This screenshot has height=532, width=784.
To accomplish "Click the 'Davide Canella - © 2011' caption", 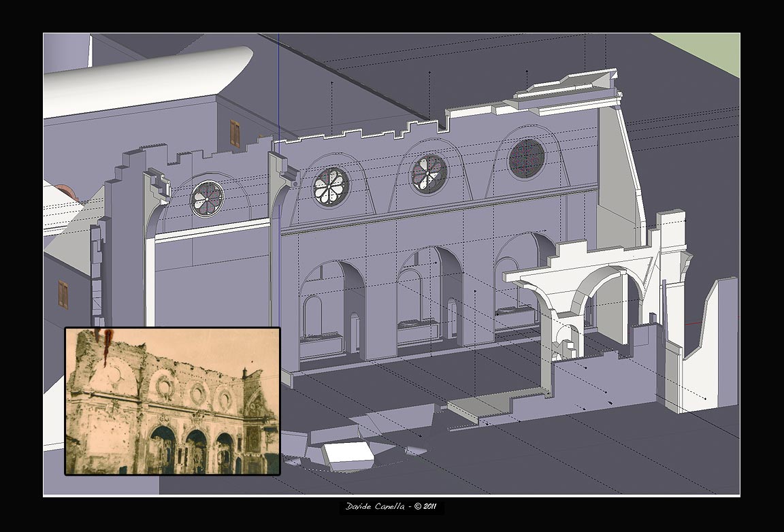I will [391, 507].
